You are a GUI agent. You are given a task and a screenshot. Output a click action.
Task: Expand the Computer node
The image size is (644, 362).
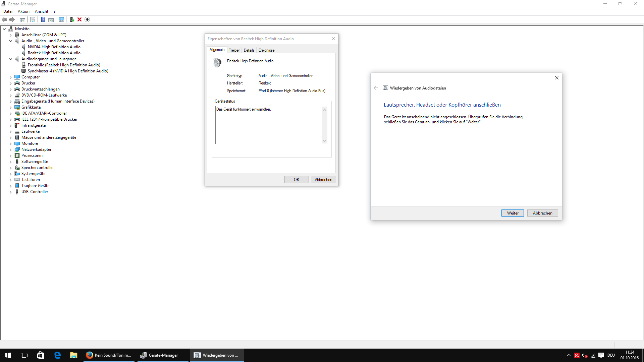[x=10, y=77]
